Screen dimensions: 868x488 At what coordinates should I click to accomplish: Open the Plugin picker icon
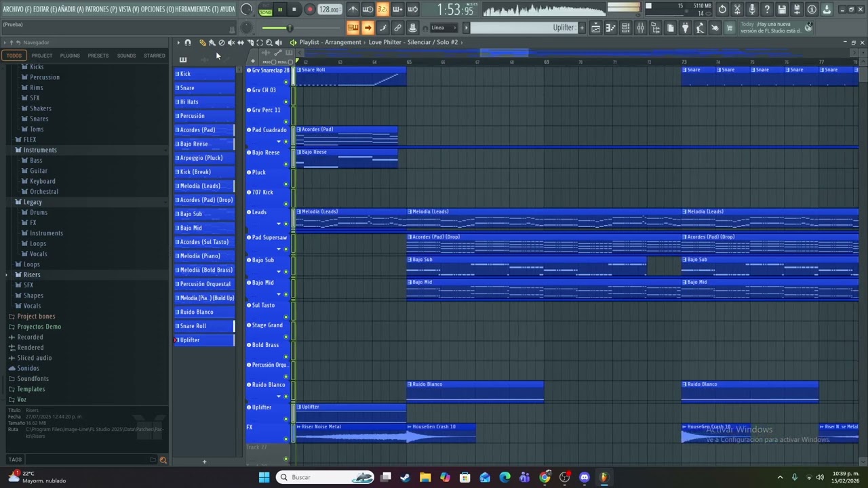coord(685,28)
